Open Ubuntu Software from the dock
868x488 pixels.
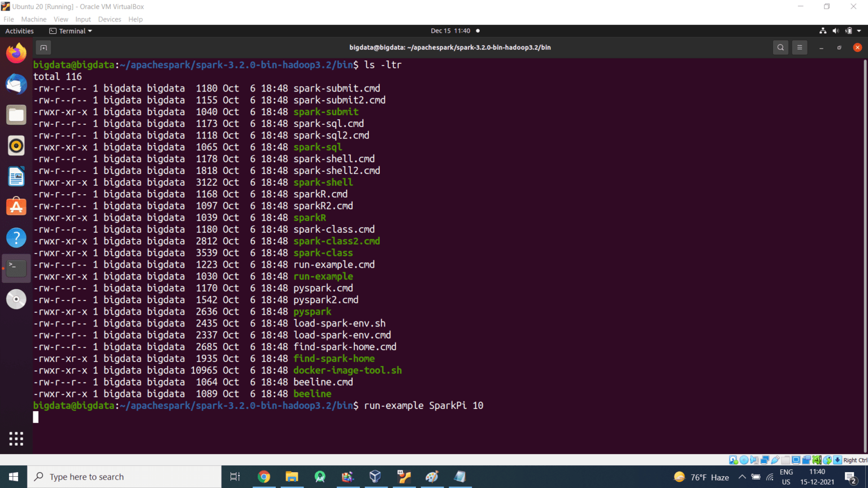tap(16, 206)
